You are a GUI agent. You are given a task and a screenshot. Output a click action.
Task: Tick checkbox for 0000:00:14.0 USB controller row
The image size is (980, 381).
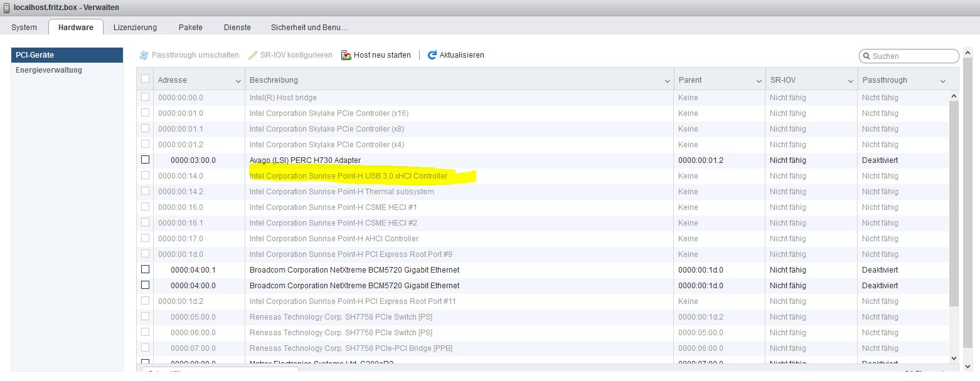[x=146, y=175]
